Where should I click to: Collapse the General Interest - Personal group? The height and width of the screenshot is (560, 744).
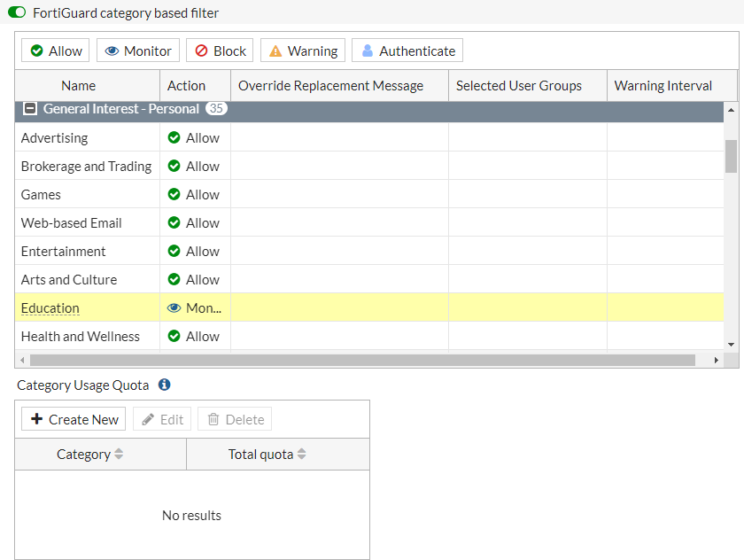pyautogui.click(x=30, y=109)
